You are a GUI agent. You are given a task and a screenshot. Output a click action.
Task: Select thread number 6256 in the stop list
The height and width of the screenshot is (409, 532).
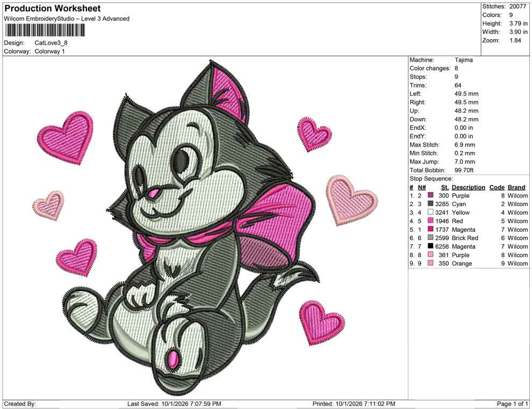click(x=442, y=246)
